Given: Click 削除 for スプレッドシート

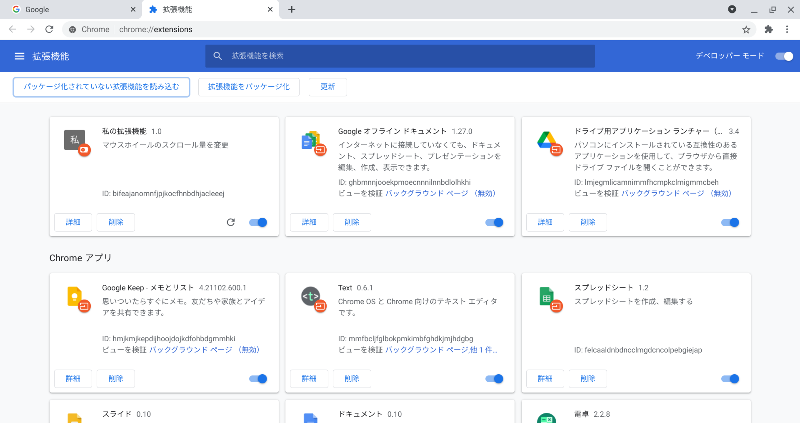Looking at the screenshot, I should 588,379.
